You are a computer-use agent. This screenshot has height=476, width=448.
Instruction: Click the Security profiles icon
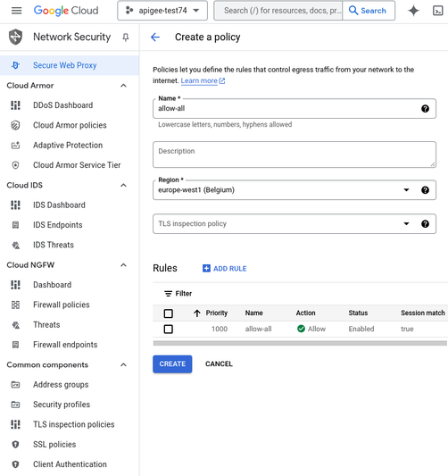point(15,405)
